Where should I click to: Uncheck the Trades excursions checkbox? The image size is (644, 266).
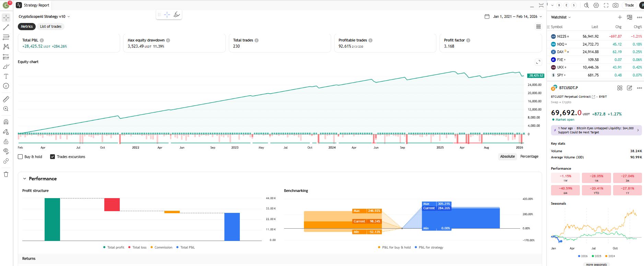point(52,157)
